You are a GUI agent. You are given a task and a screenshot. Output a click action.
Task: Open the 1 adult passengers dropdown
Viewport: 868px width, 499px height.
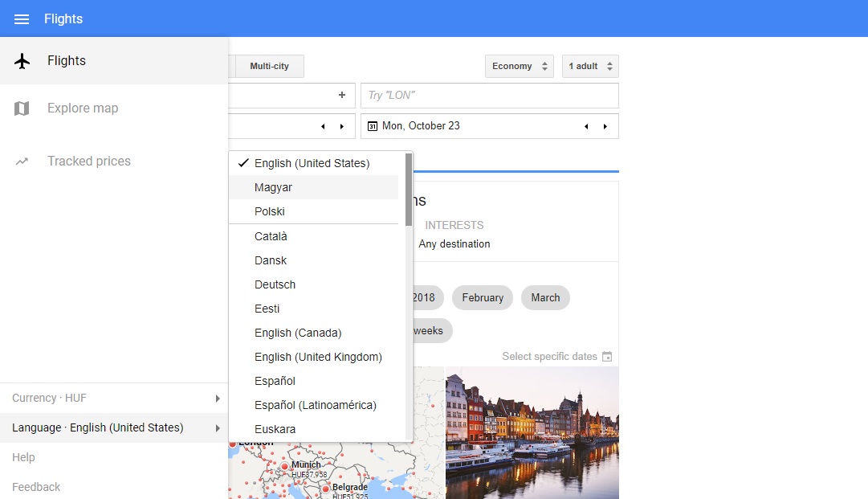pos(590,66)
